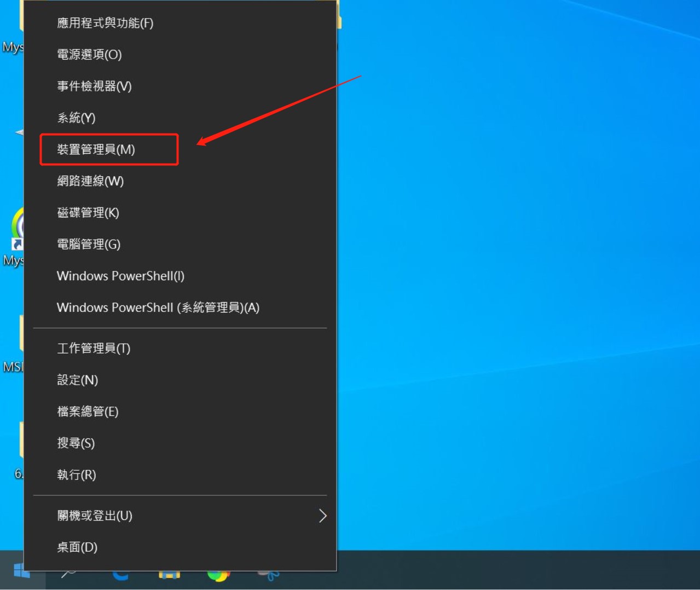Start Windows PowerShell(I)
This screenshot has height=590, width=700.
(x=120, y=276)
